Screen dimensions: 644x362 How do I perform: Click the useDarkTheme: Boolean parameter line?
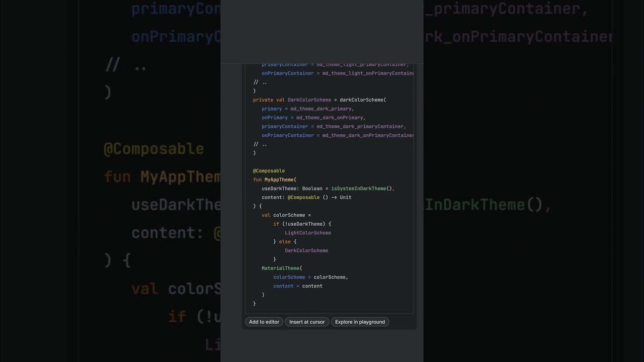point(328,189)
